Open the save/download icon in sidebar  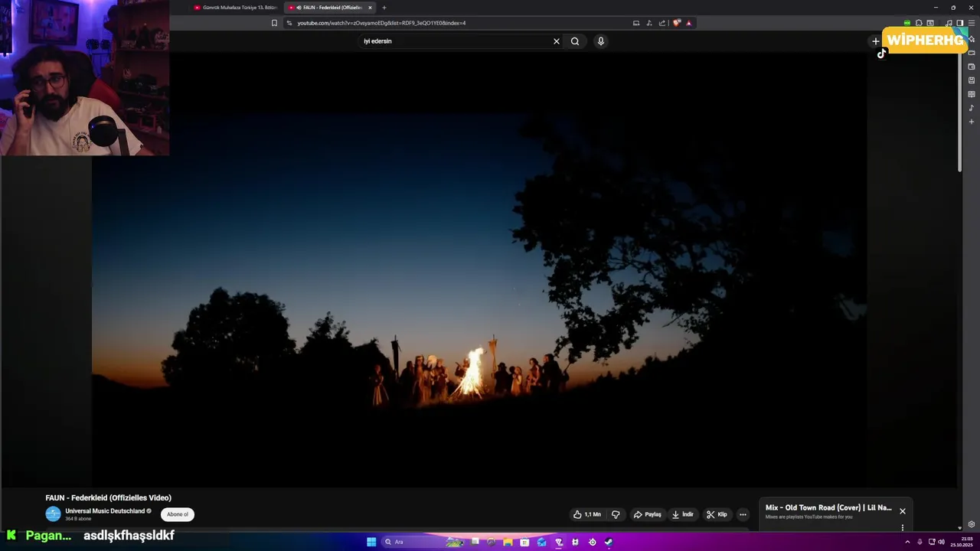[972, 80]
